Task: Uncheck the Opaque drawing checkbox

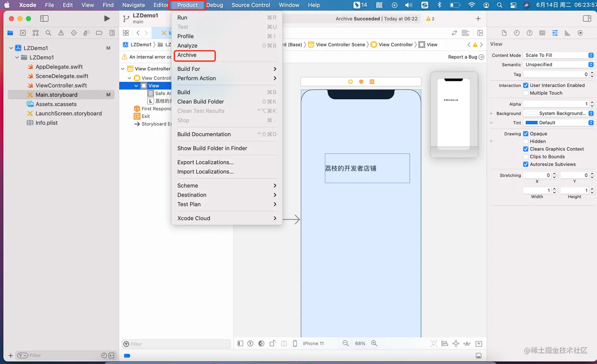Action: tap(526, 133)
